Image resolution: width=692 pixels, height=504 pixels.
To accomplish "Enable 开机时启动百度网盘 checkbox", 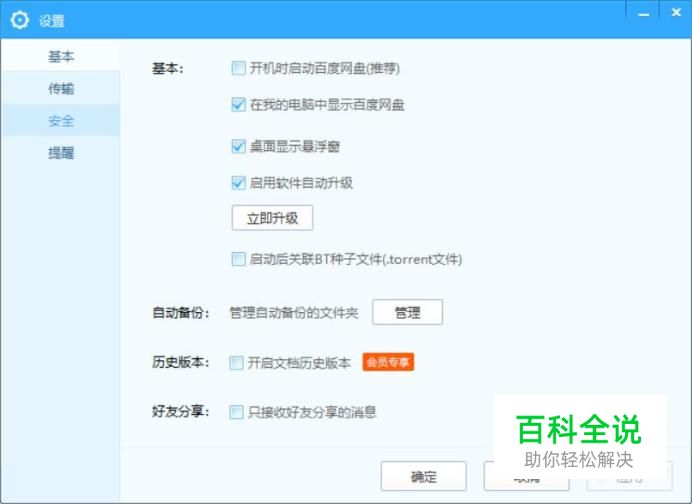I will pyautogui.click(x=238, y=68).
